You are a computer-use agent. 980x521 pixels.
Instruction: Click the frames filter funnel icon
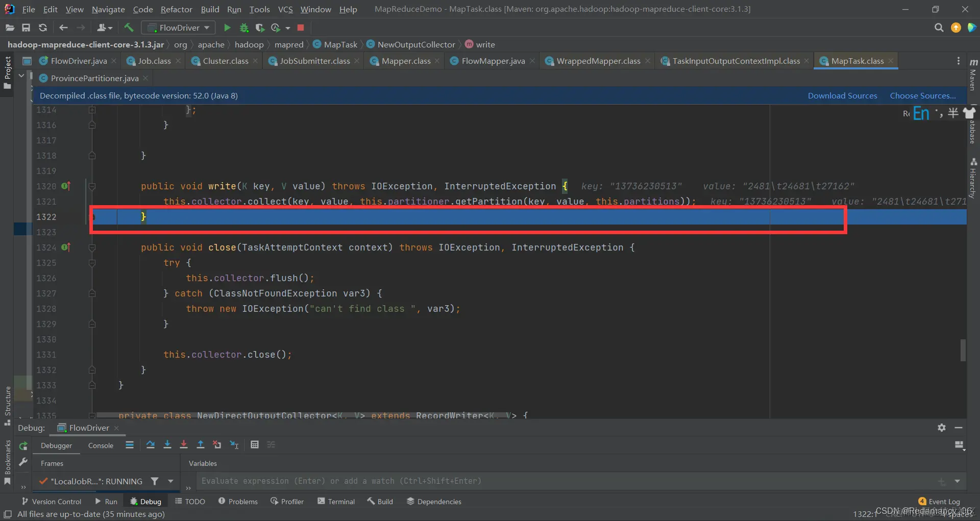[x=155, y=481]
